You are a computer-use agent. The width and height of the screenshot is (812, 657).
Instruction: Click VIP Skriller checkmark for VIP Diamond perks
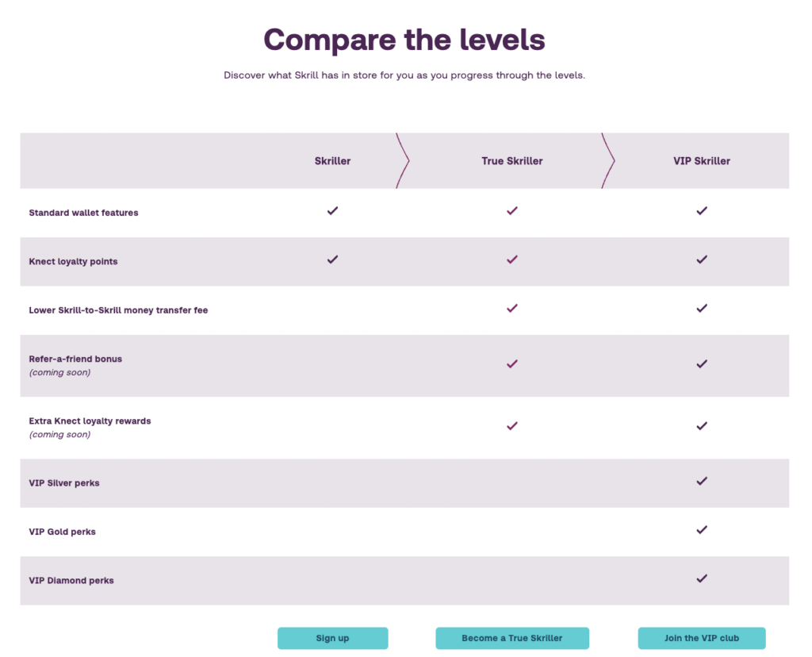(702, 578)
